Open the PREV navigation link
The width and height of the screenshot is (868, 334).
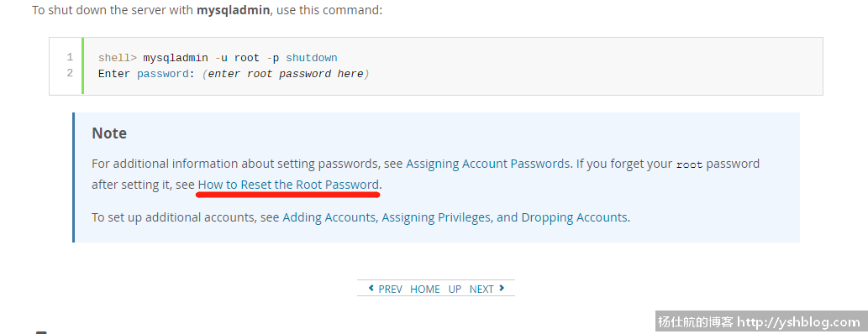tap(390, 290)
